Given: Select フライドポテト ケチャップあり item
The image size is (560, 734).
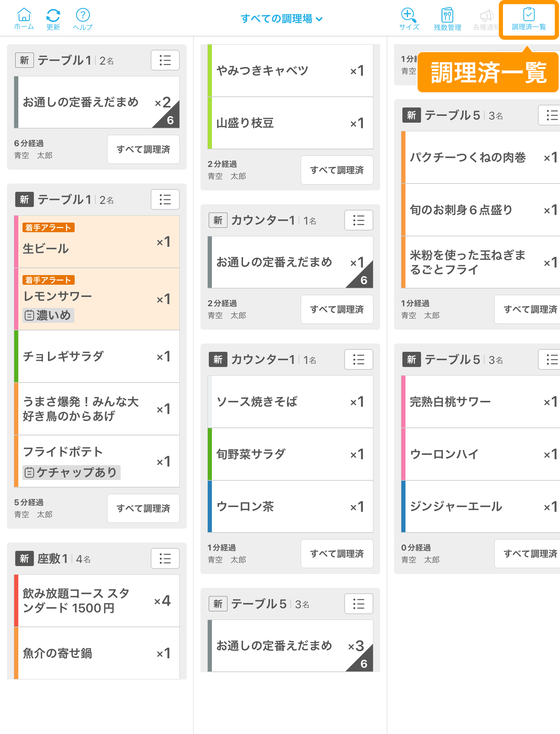Looking at the screenshot, I should (97, 461).
